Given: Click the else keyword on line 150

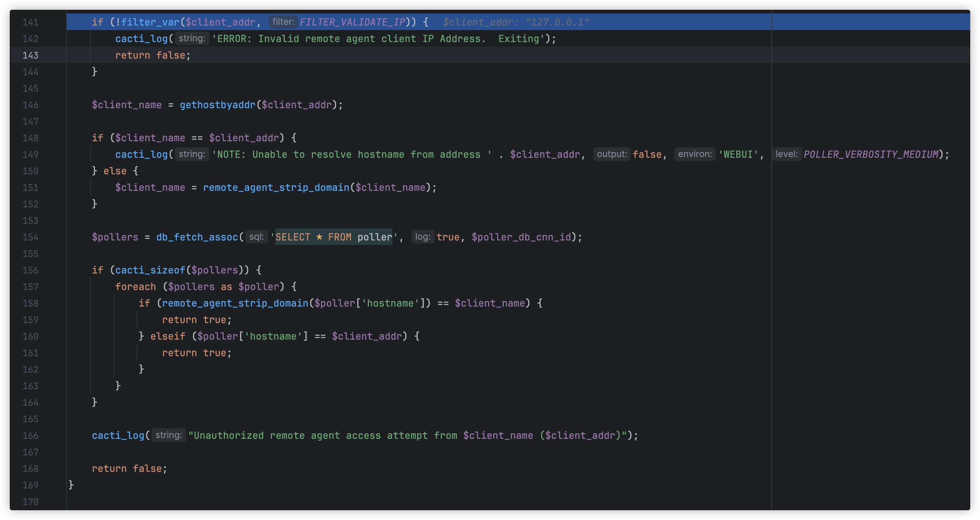Looking at the screenshot, I should [115, 171].
